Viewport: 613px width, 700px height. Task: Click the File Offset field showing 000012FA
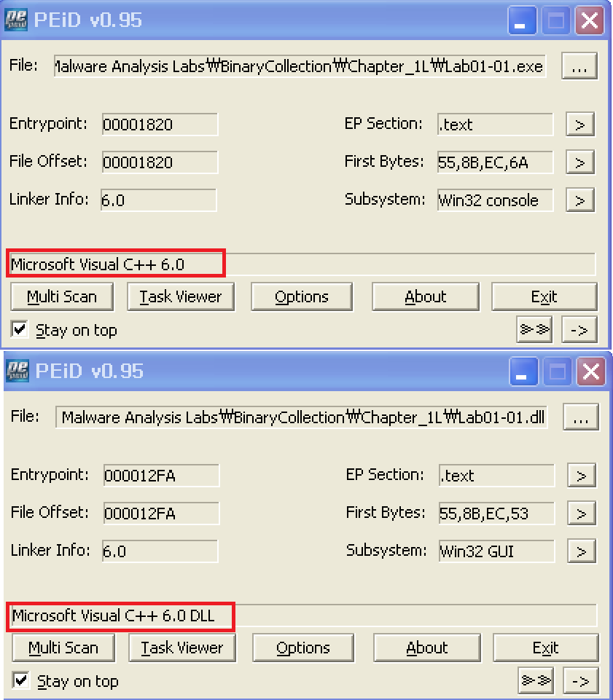pos(161,514)
